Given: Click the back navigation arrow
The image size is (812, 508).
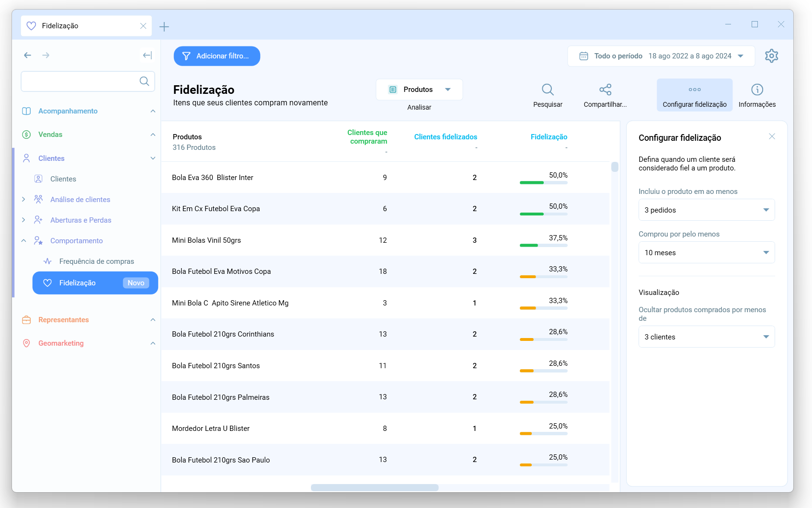Looking at the screenshot, I should point(28,56).
